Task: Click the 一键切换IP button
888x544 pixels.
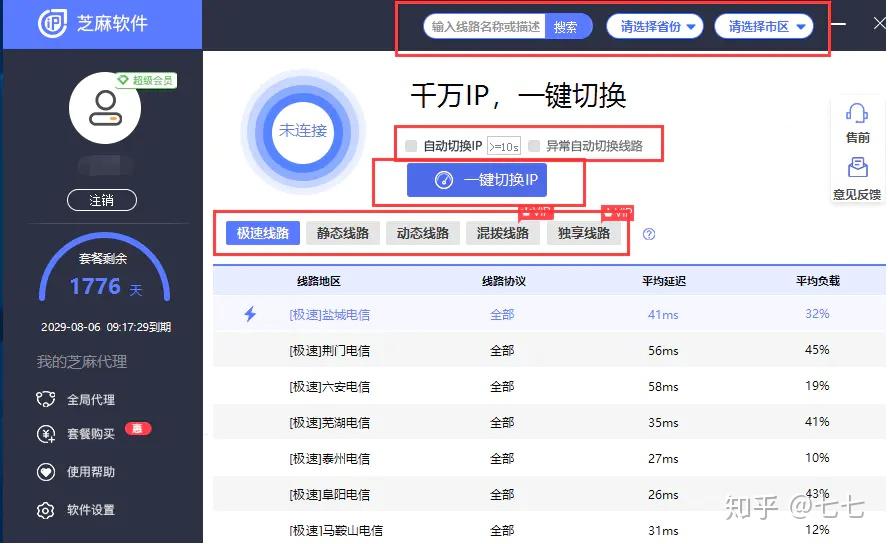Action: [477, 180]
